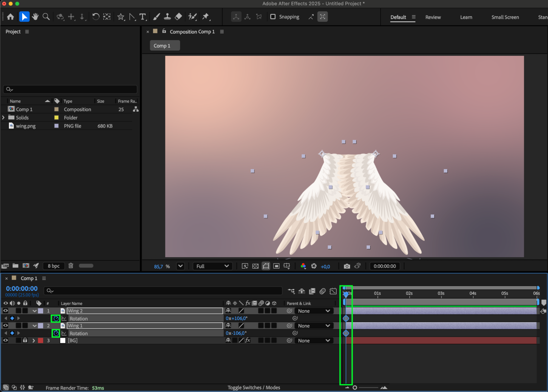Click the Project panel search field

tap(70, 89)
